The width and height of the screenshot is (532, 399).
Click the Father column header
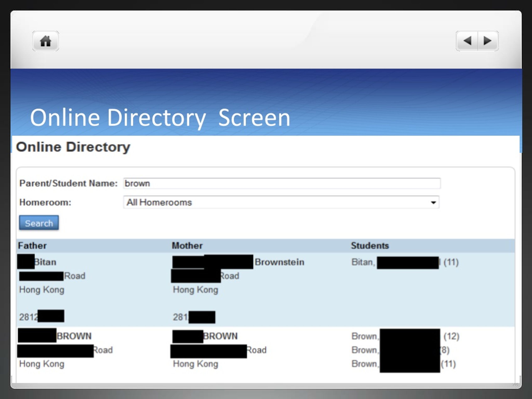tap(32, 246)
